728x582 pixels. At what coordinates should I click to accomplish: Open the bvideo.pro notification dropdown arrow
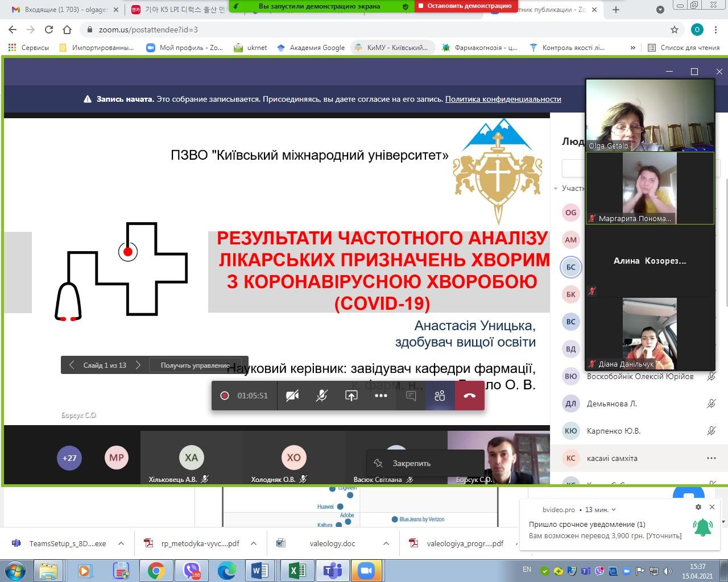tap(613, 510)
